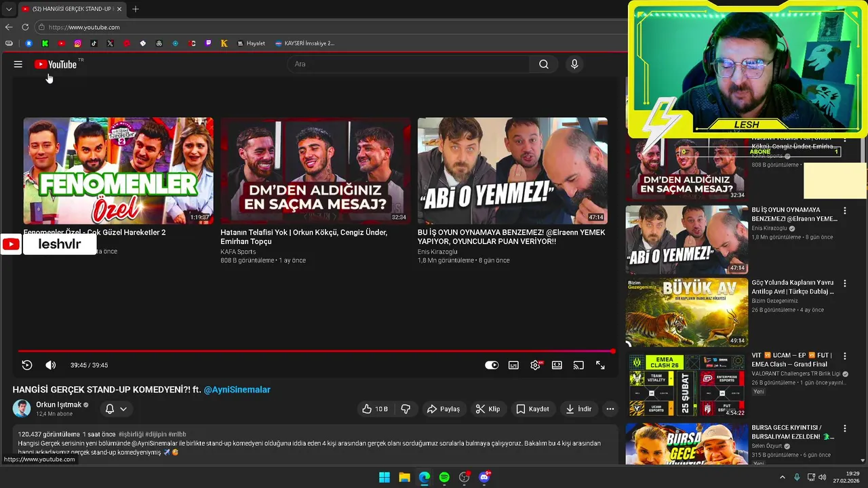The width and height of the screenshot is (868, 488).
Task: Open the KAFA Sports channel link under end-screen video
Action: [238, 251]
